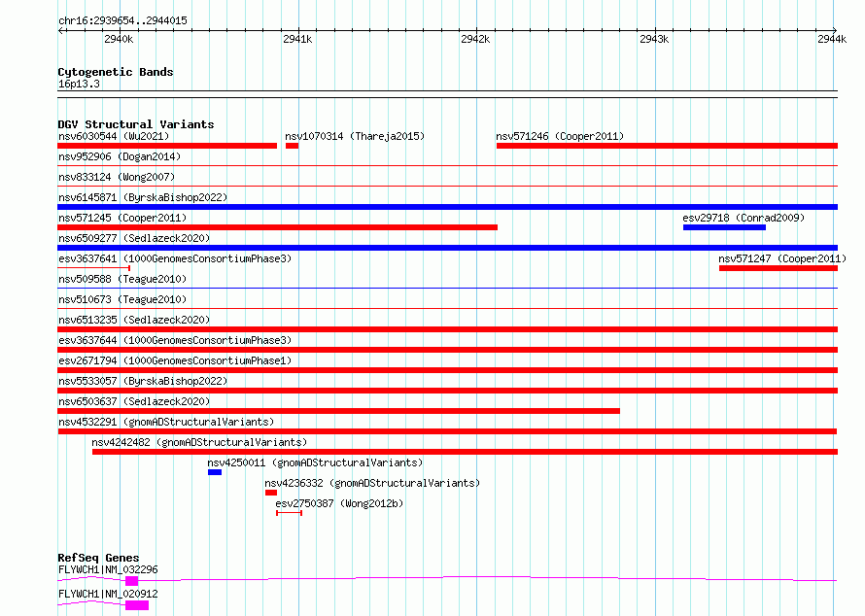
Task: Select the red bar under nsv6513235
Action: pyautogui.click(x=447, y=329)
